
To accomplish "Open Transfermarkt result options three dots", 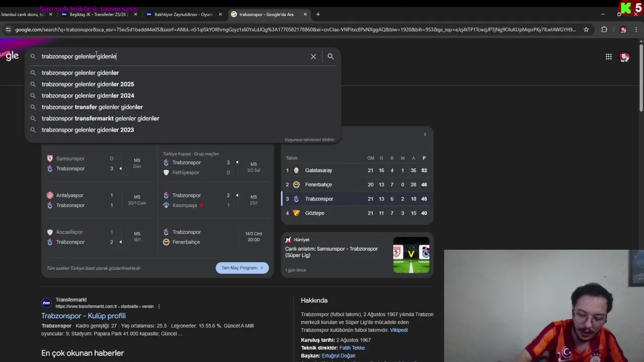I will 159,306.
